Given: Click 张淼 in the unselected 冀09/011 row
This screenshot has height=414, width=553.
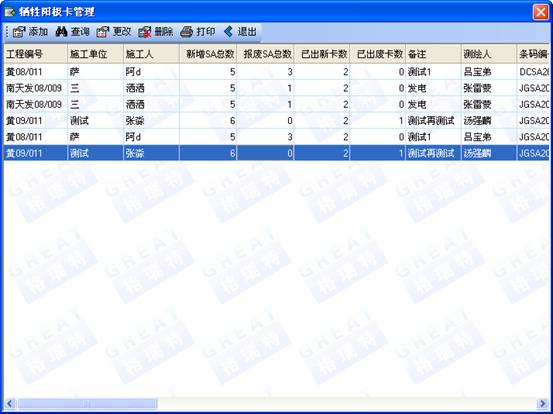Looking at the screenshot, I should tap(152, 121).
